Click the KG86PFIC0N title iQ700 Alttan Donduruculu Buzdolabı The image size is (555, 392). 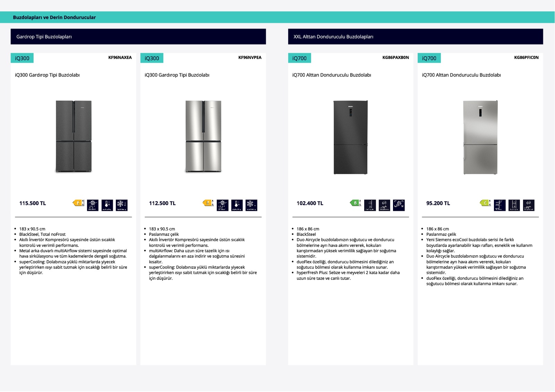pos(461,75)
